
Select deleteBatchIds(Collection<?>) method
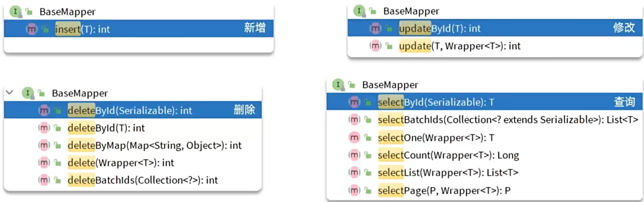pos(133,180)
